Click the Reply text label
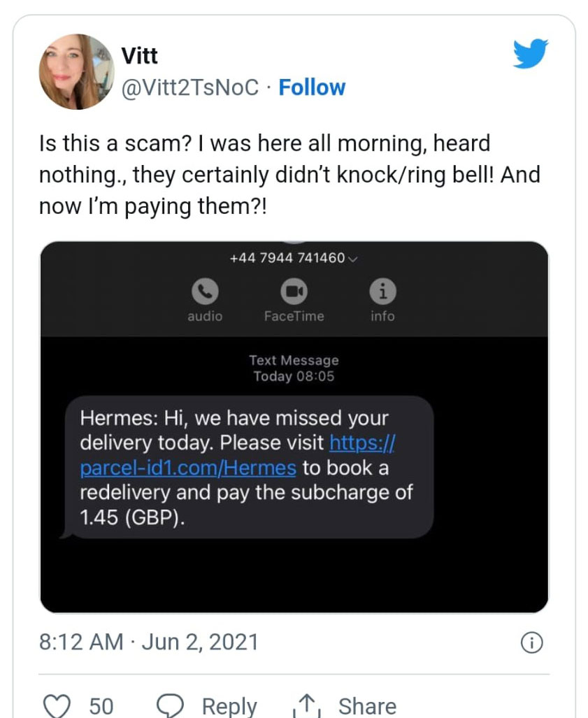588x718 pixels. pyautogui.click(x=229, y=705)
